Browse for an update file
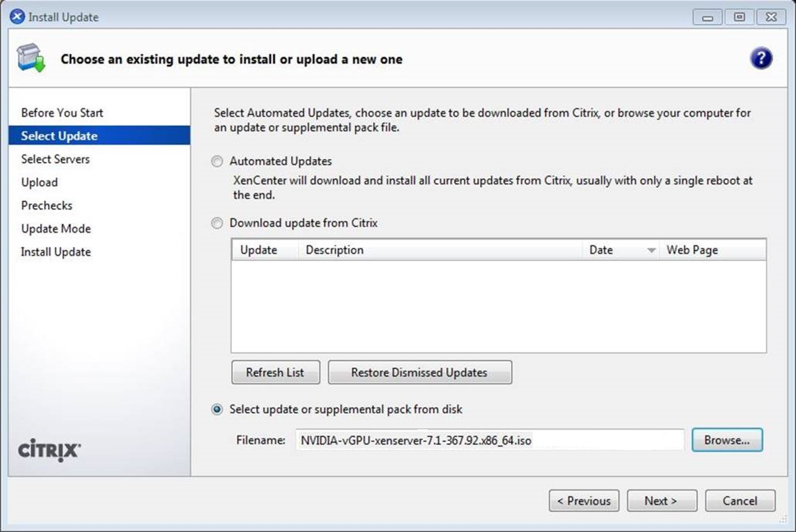This screenshot has width=796, height=532. [727, 440]
